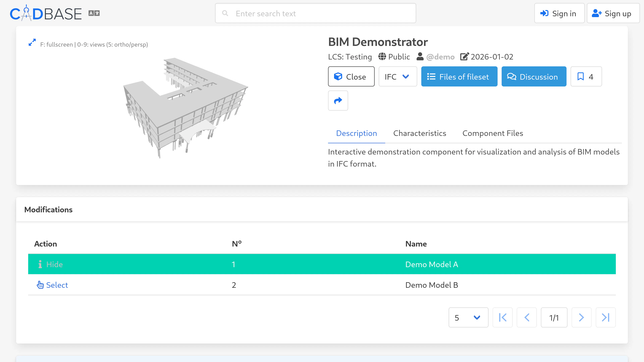Open the page size dropdown showing 5
The image size is (644, 362).
[x=468, y=318]
